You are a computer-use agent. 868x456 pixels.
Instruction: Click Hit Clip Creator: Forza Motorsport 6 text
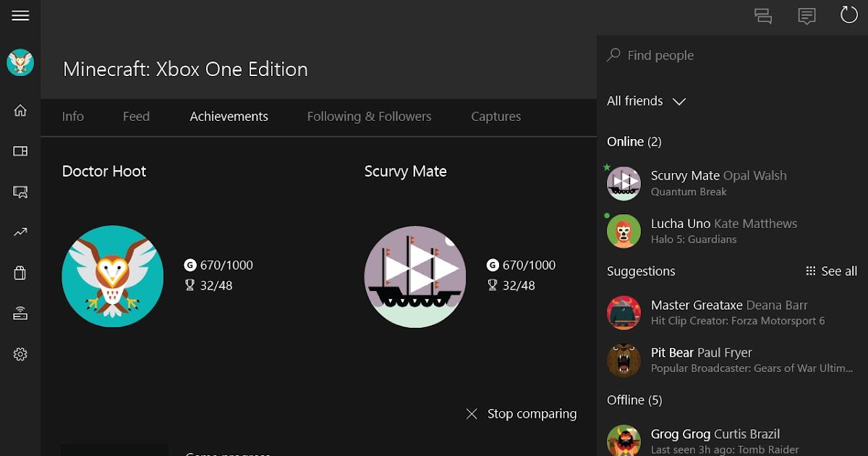coord(738,321)
